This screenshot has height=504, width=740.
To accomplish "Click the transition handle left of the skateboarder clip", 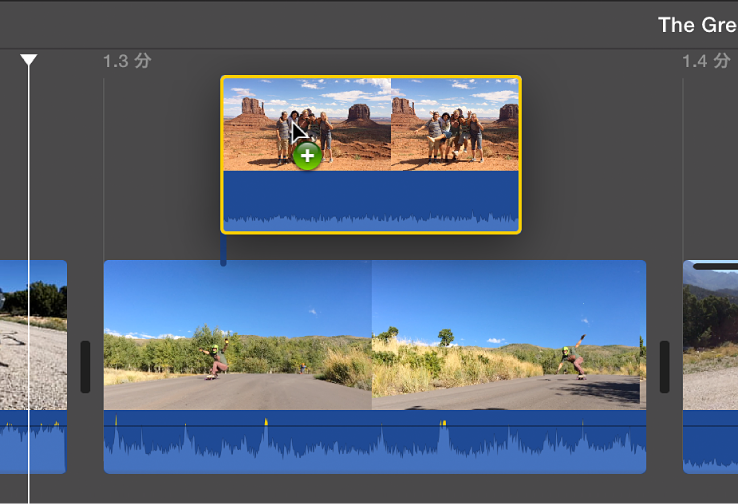I will click(85, 367).
